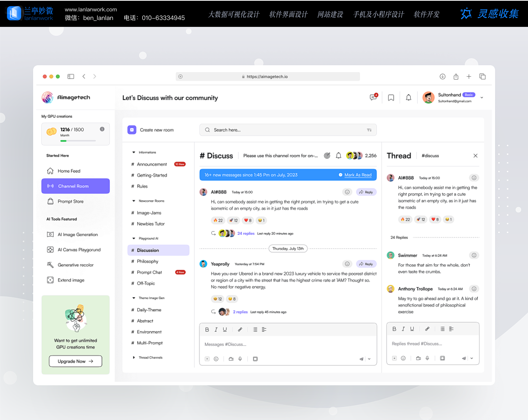The width and height of the screenshot is (528, 420).
Task: Click microphone icon in Discuss message box
Action: point(240,359)
